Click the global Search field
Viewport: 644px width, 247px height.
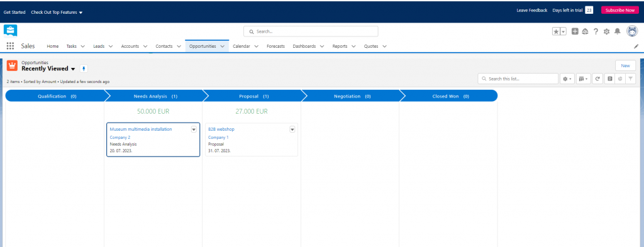pos(311,31)
